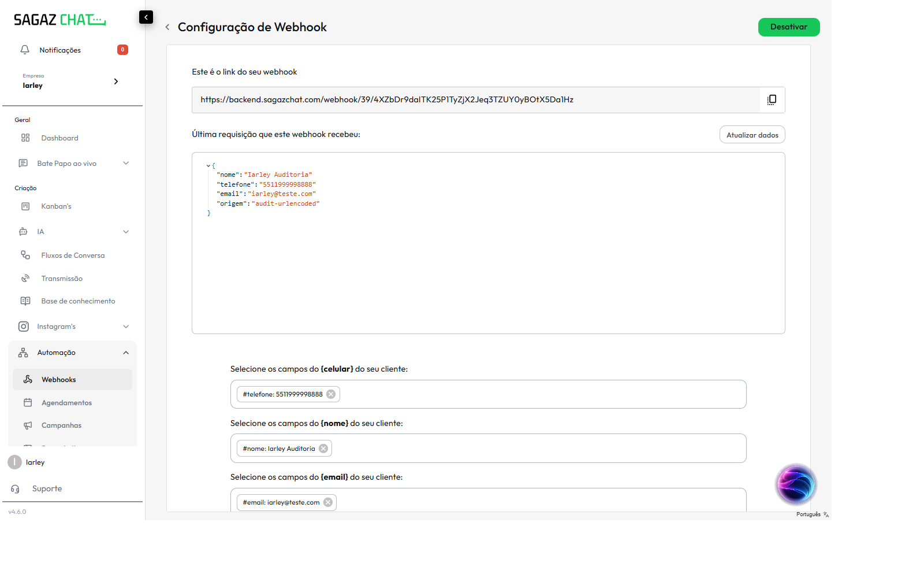Open the nome field selector

coord(488,449)
